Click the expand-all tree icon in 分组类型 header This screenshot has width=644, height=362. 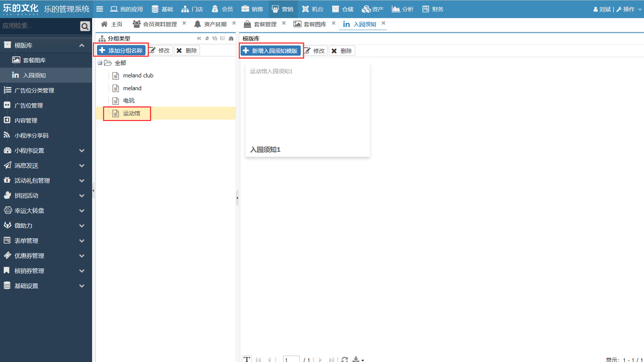(215, 38)
